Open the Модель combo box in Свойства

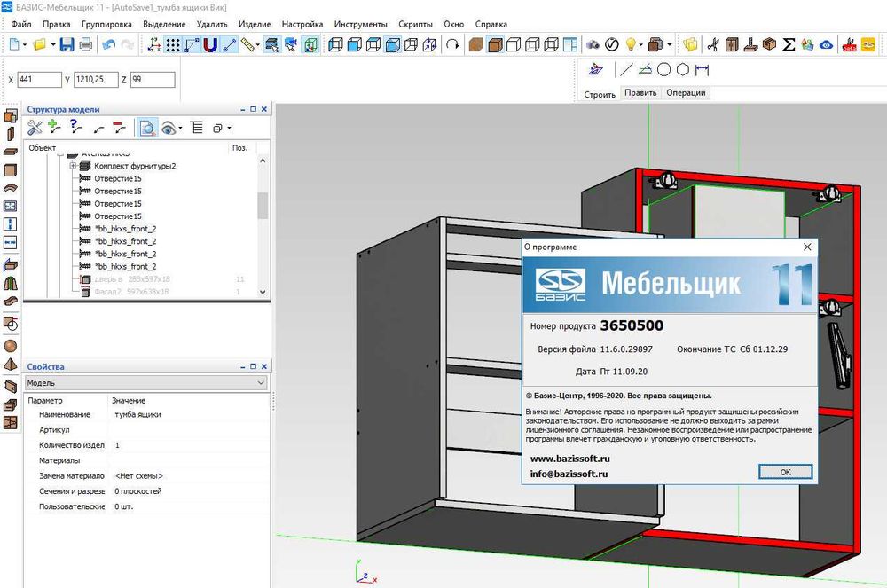coord(146,383)
